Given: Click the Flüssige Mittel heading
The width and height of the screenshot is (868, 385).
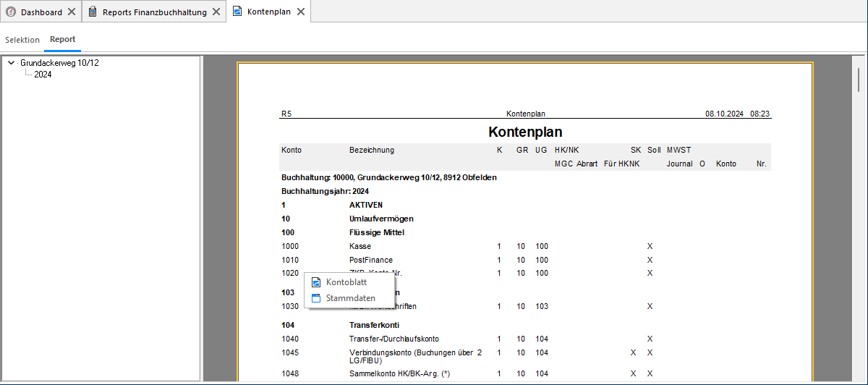Looking at the screenshot, I should 377,232.
